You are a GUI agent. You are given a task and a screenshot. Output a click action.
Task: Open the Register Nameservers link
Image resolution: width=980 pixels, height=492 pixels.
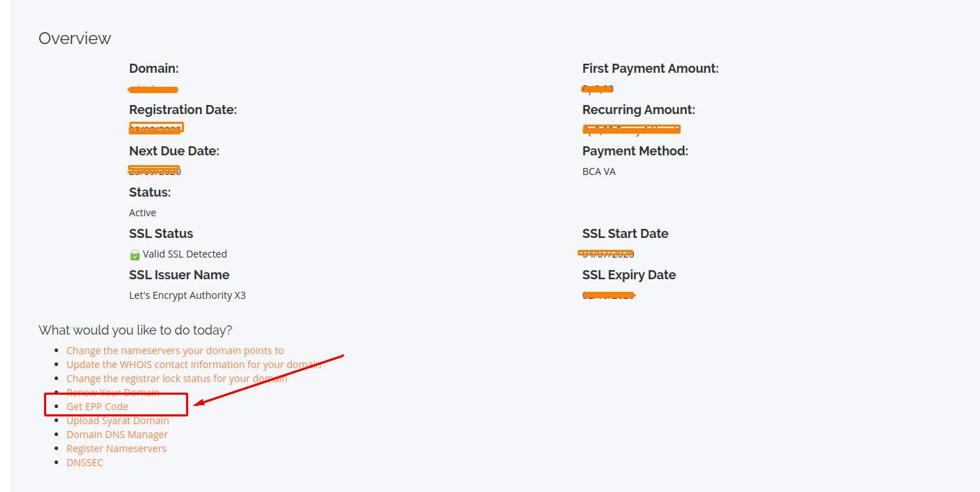[116, 449]
